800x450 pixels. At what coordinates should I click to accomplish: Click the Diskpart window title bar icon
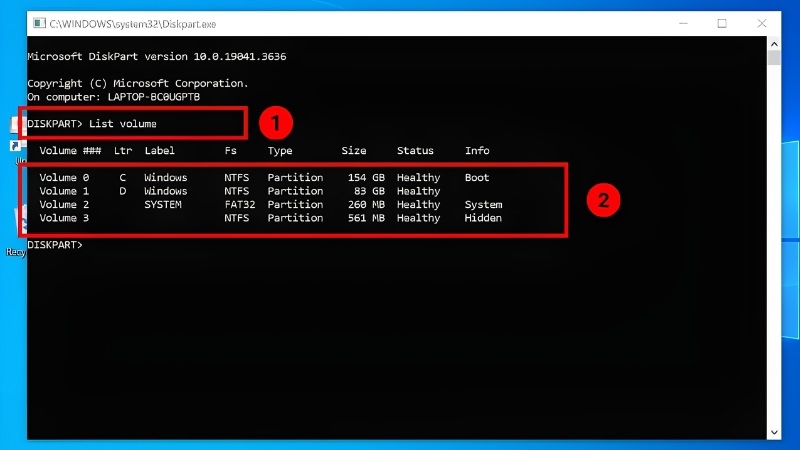(39, 23)
